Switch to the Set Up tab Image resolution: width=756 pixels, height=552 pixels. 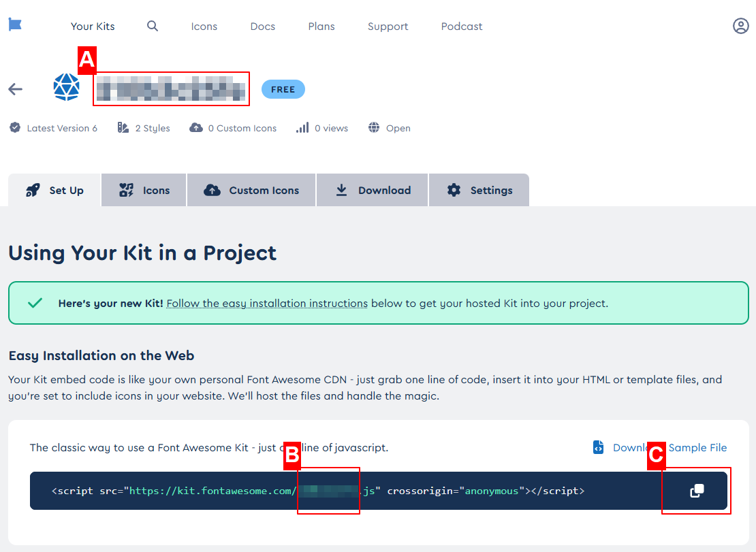point(54,191)
